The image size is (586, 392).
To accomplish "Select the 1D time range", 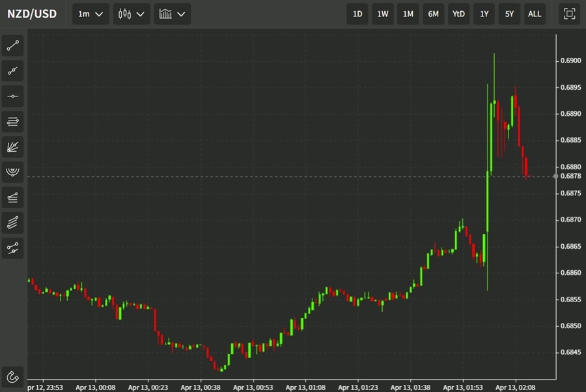I will [x=357, y=14].
